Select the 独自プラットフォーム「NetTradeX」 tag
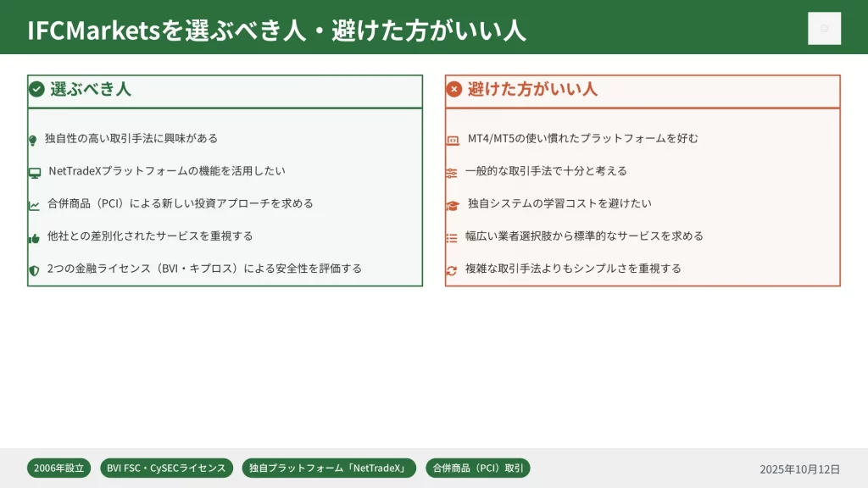Viewport: 868px width, 488px height. (329, 469)
